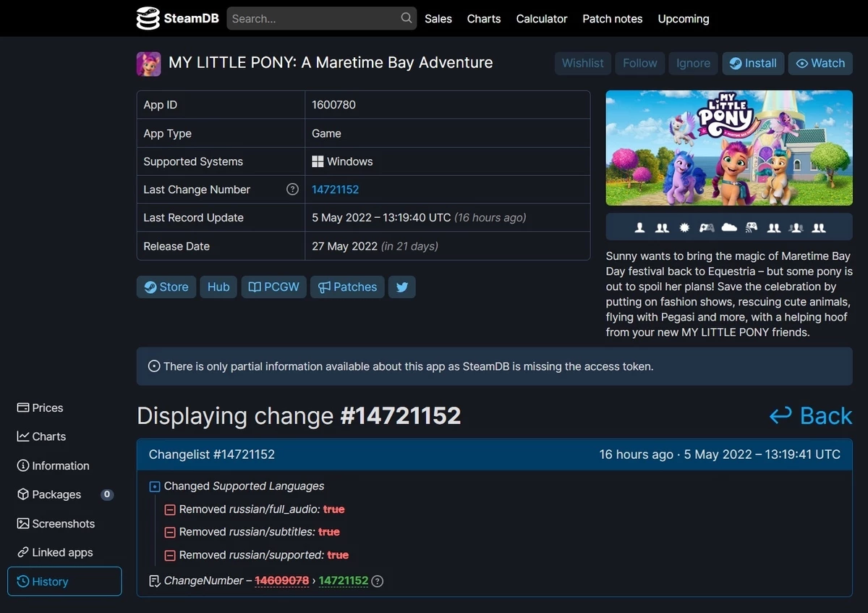Open Packages in the sidebar
The image size is (868, 613).
49,494
